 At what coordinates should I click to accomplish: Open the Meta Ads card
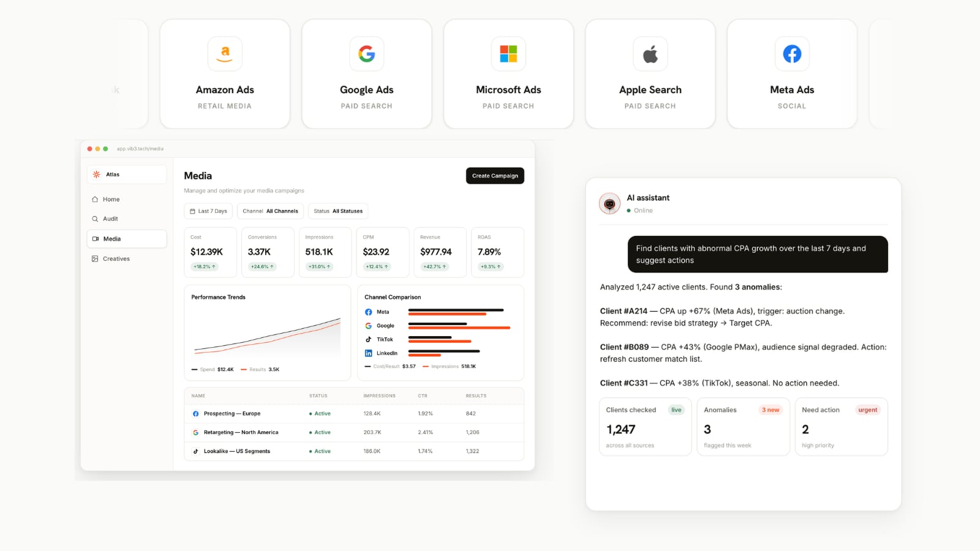tap(792, 74)
